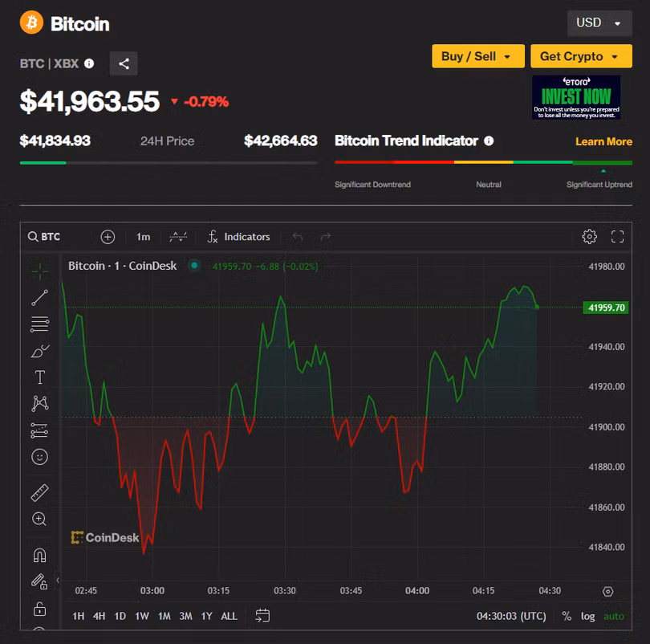
Task: Open chart settings gear icon
Action: click(589, 237)
